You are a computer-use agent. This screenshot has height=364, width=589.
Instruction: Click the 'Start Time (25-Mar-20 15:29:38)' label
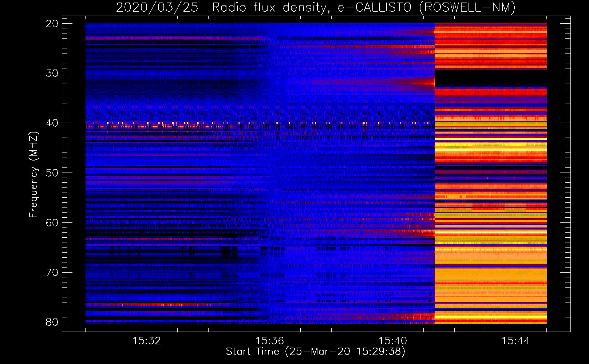[316, 352]
